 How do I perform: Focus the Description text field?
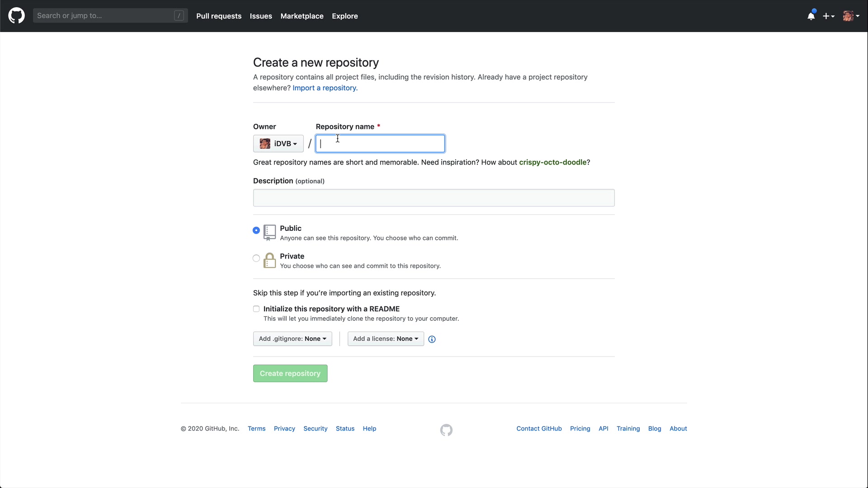click(434, 198)
